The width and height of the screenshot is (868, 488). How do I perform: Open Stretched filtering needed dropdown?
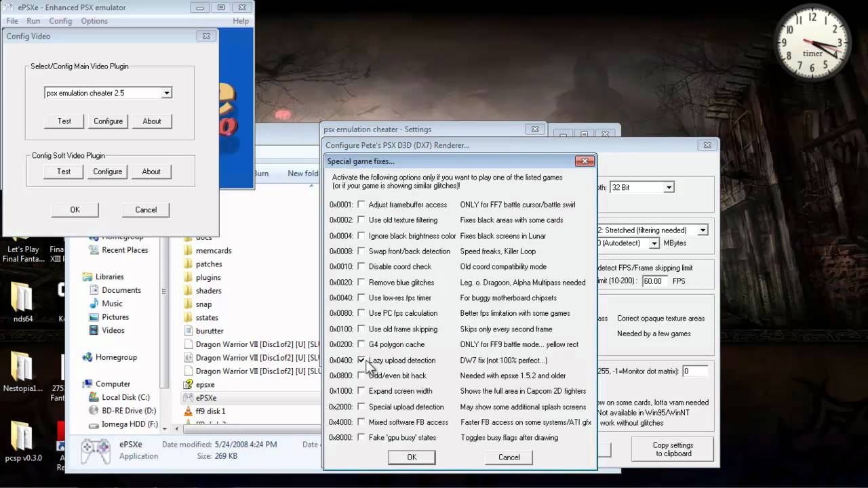point(703,230)
